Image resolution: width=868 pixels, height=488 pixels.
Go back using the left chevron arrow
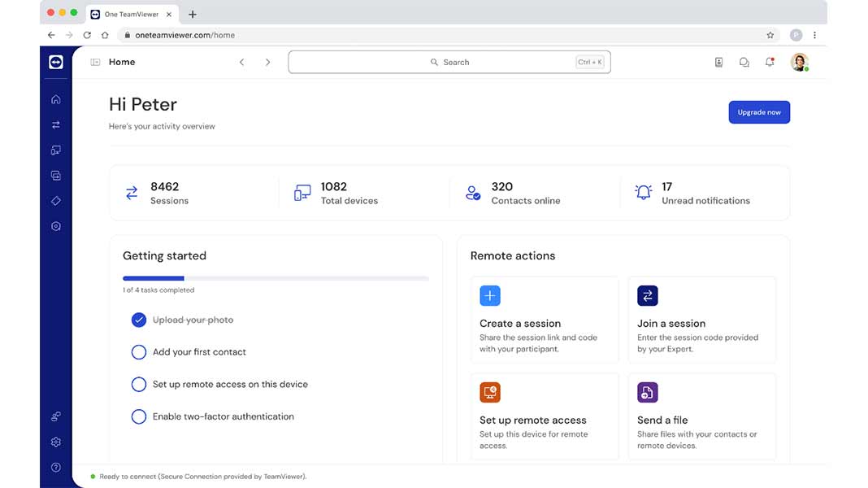241,62
